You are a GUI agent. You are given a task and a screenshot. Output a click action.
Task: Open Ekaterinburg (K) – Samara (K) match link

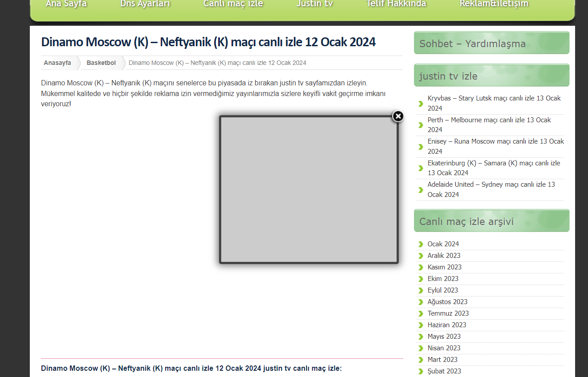tap(494, 168)
